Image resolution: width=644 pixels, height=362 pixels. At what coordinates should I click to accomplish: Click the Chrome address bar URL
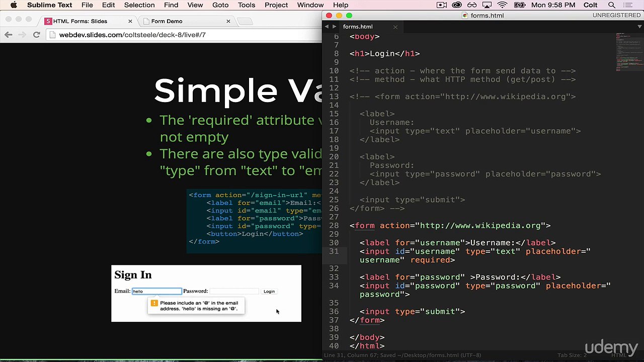coord(132,35)
